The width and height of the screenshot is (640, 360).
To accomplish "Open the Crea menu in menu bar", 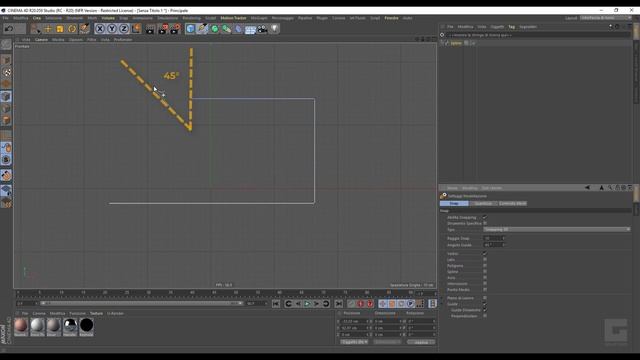I will click(x=37, y=18).
